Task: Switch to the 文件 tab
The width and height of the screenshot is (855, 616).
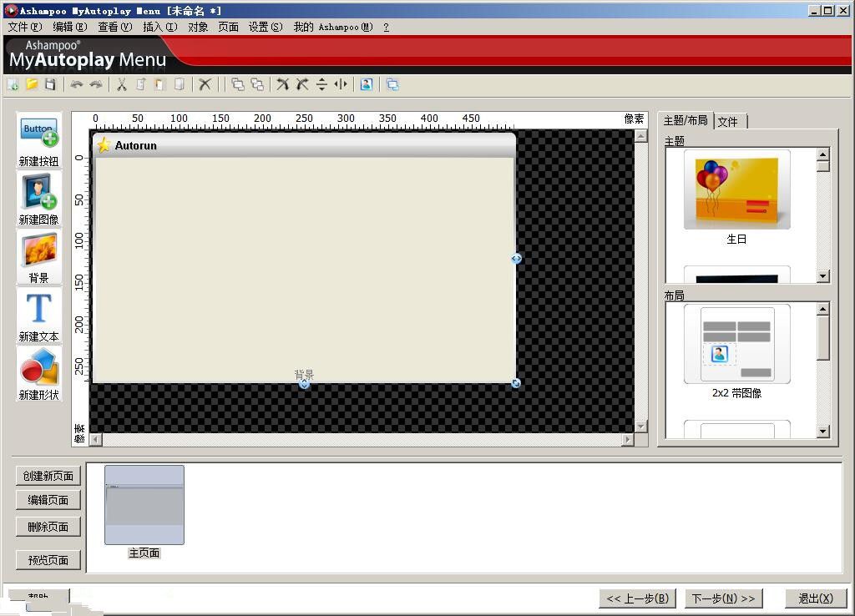Action: click(728, 122)
